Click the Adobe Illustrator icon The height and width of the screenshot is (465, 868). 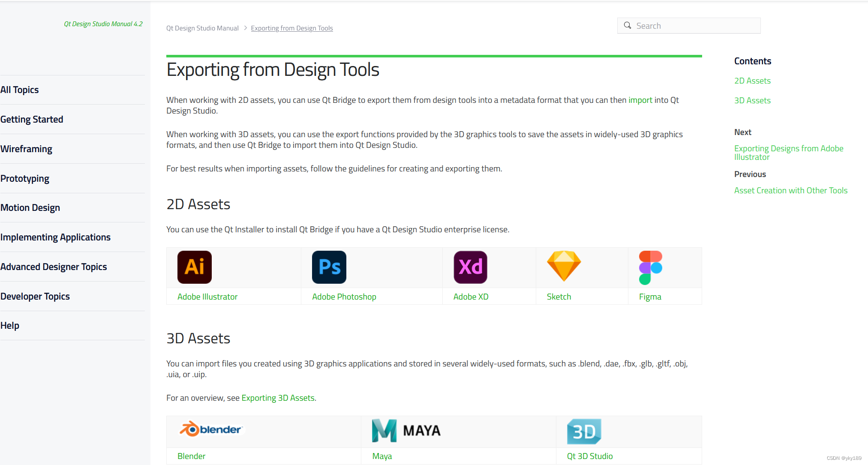tap(195, 267)
